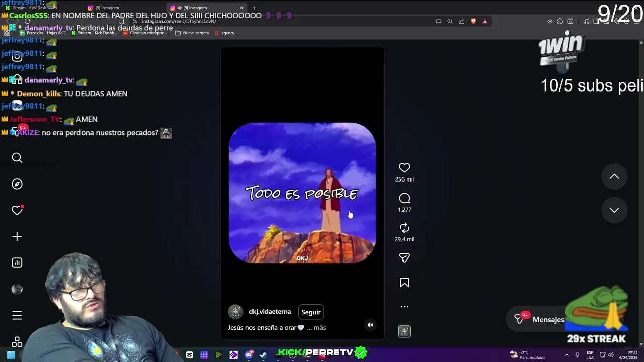The image size is (644, 362).
Task: Go to previous reel with up chevron
Action: pos(614,176)
